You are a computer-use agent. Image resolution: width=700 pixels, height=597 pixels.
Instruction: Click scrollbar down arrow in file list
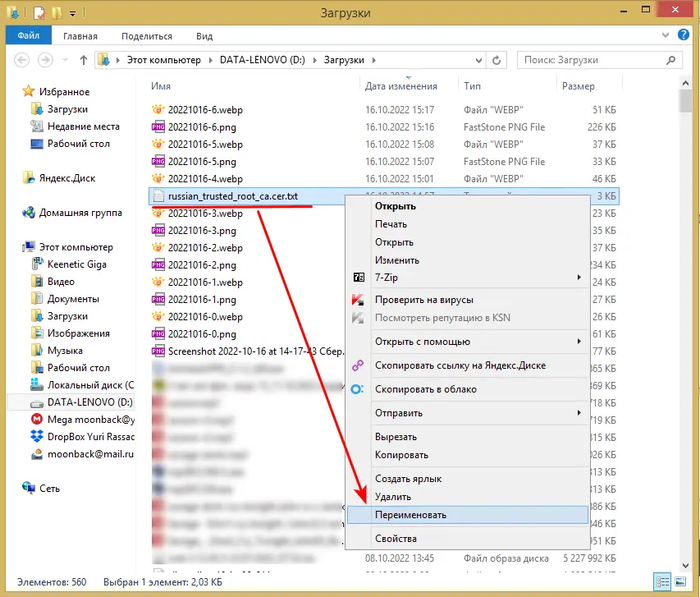pyautogui.click(x=685, y=566)
